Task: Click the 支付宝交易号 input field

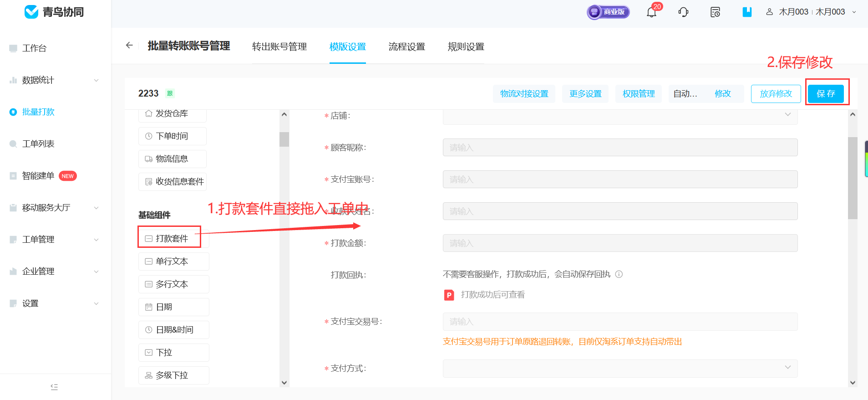Action: (620, 322)
